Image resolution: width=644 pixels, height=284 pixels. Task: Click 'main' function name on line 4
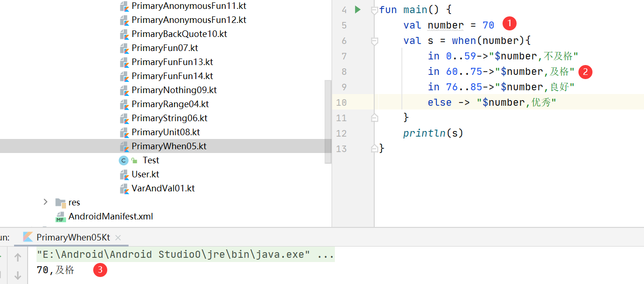click(415, 10)
